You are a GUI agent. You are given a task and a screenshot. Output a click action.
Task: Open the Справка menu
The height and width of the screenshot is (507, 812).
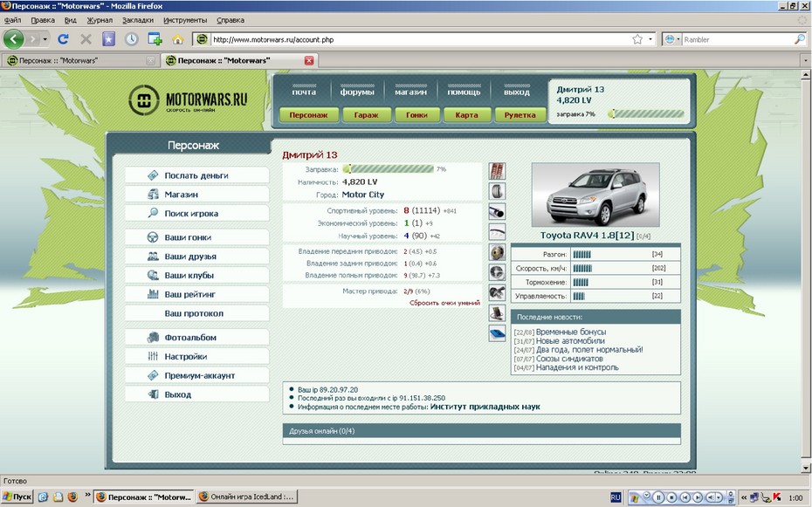230,20
